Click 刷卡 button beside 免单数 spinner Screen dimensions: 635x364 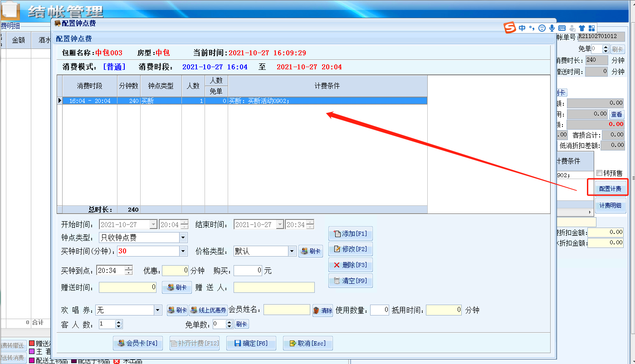pos(242,324)
